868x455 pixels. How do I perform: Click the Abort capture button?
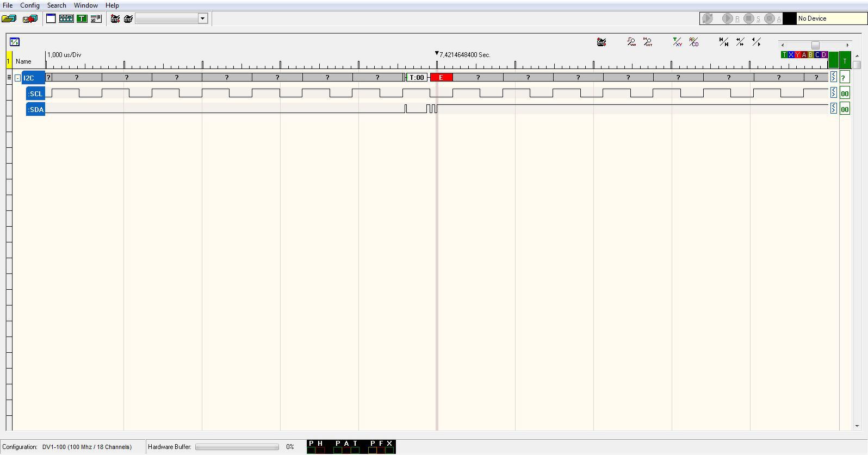click(770, 18)
